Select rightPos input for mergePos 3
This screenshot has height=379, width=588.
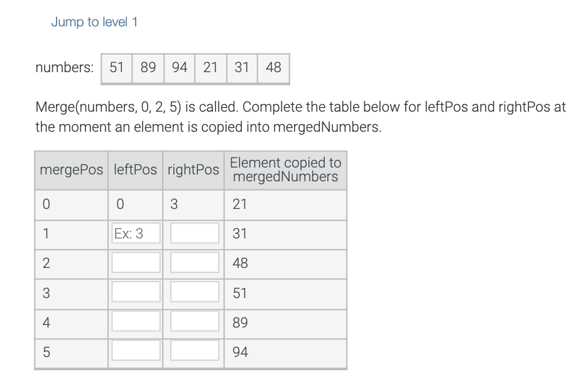coord(194,292)
